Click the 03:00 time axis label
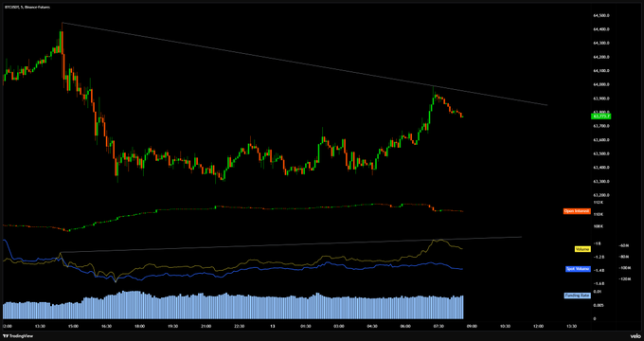 [339, 326]
